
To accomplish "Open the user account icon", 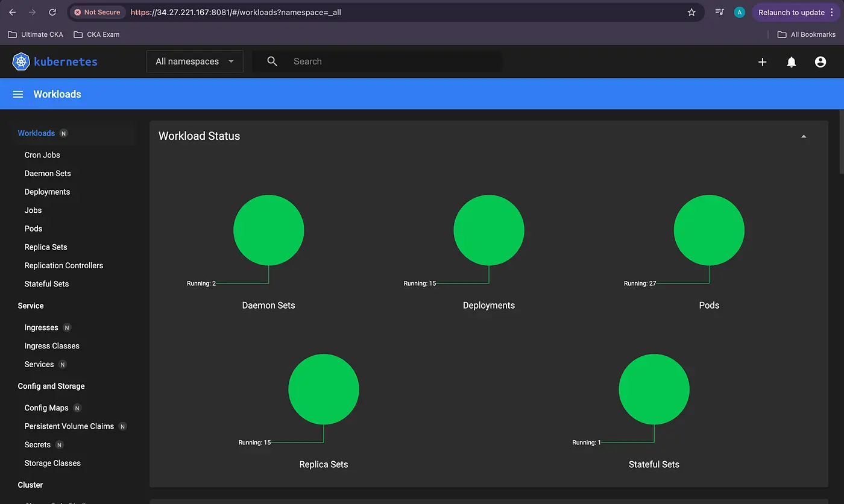I will click(x=820, y=61).
